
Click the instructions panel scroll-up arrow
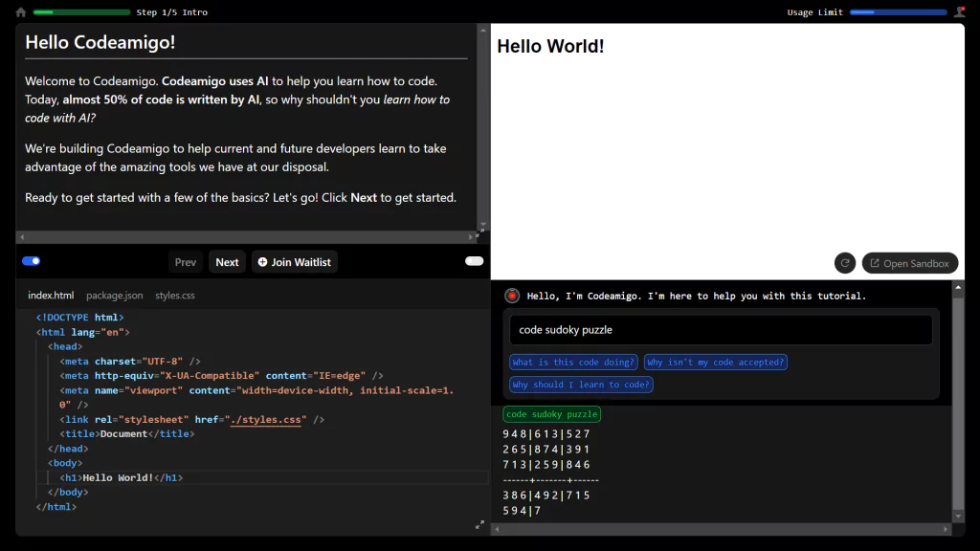483,30
